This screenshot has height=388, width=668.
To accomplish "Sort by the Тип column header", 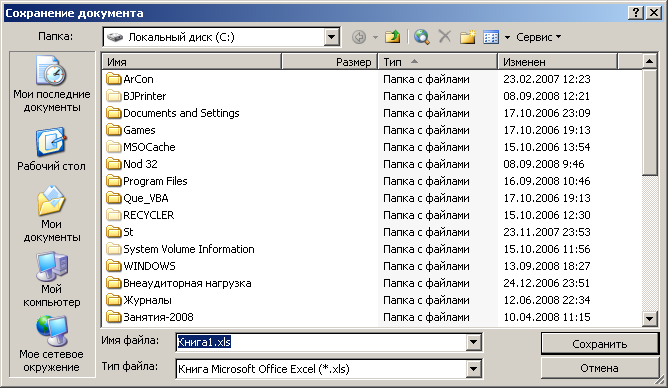I will (438, 62).
